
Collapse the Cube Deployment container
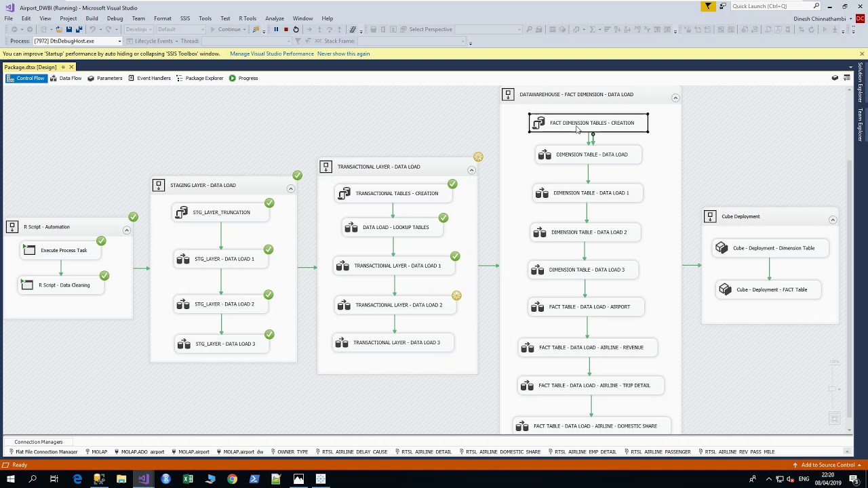833,220
